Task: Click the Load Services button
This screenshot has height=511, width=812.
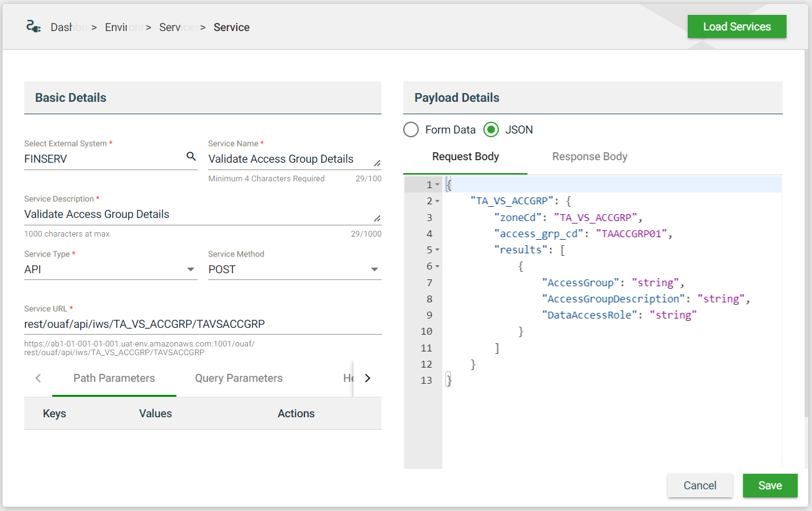Action: point(737,27)
